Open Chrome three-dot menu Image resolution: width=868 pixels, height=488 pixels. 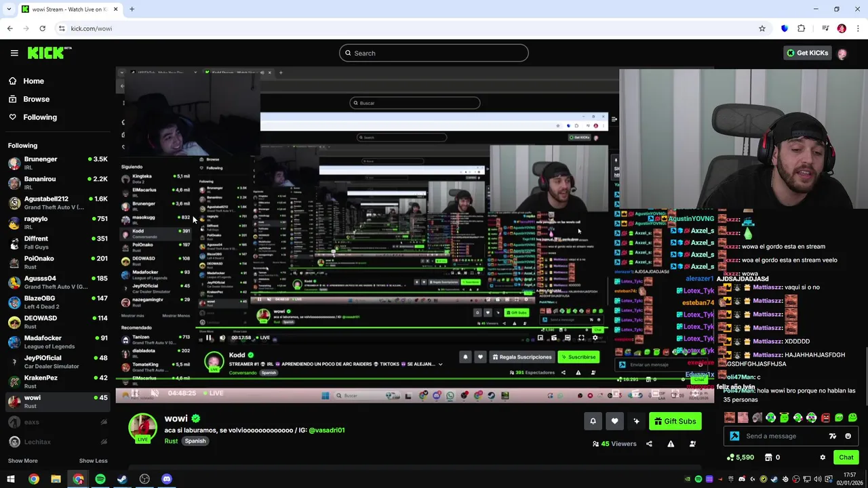coord(859,28)
